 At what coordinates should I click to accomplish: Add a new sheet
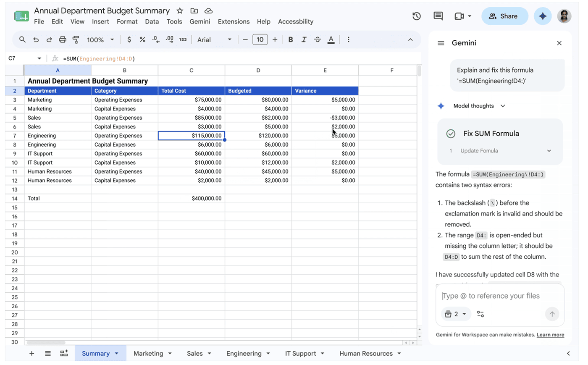click(x=31, y=353)
